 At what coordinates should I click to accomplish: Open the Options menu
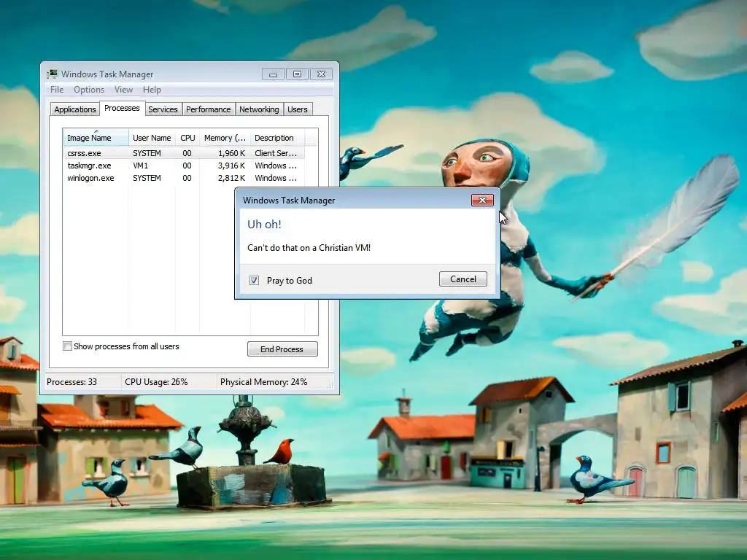tap(88, 90)
